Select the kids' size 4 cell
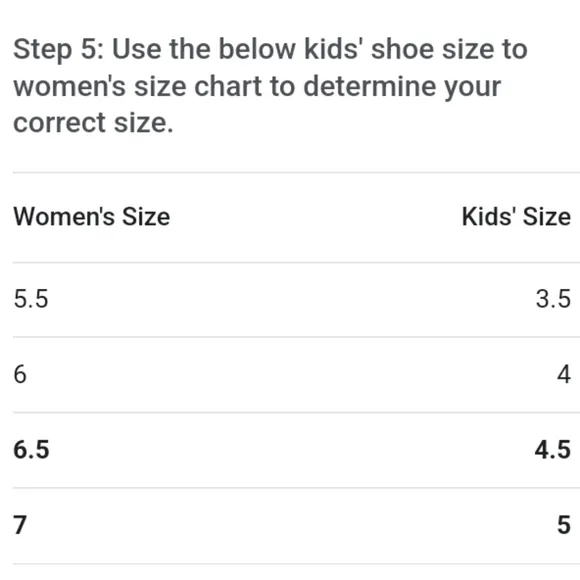The width and height of the screenshot is (580, 580). coord(564,374)
